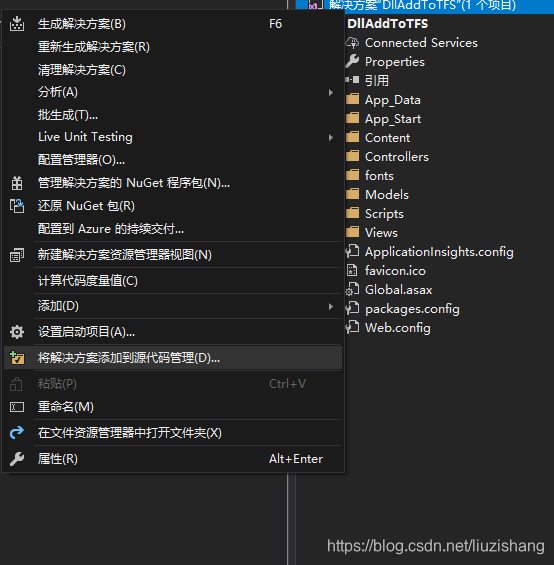Click the ApplicationInsights.config file name

coord(439,252)
